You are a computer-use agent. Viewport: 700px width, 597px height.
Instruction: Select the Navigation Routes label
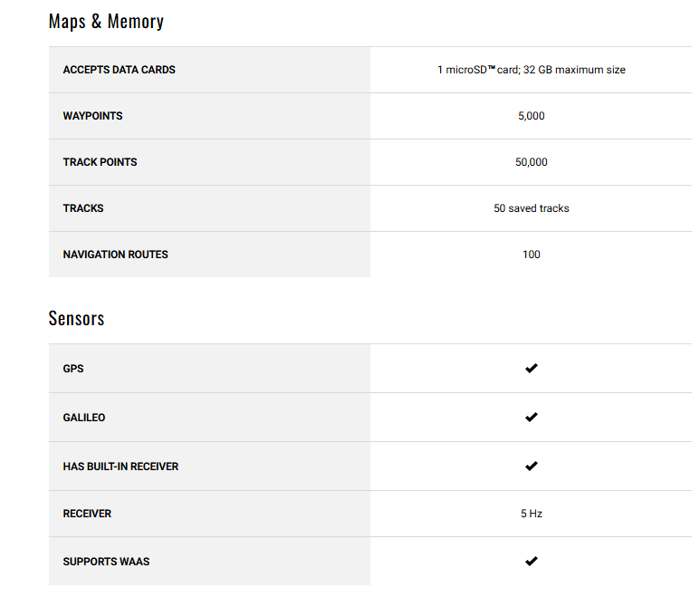pos(115,255)
